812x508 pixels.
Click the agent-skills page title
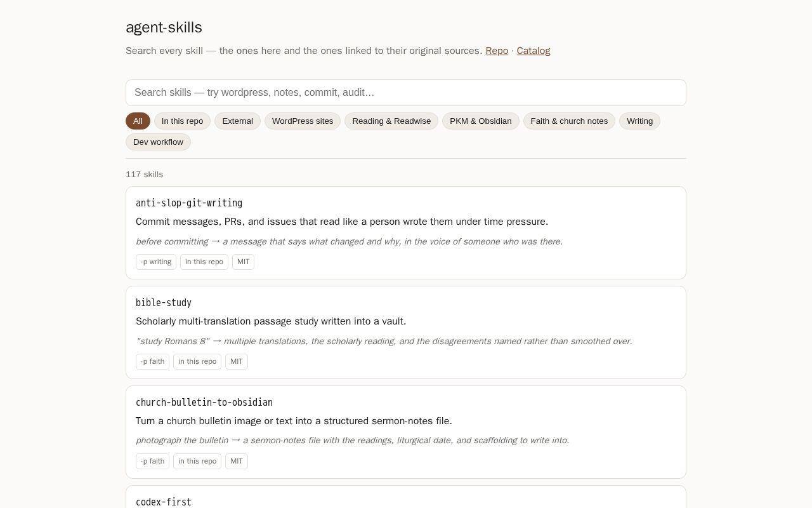164,27
